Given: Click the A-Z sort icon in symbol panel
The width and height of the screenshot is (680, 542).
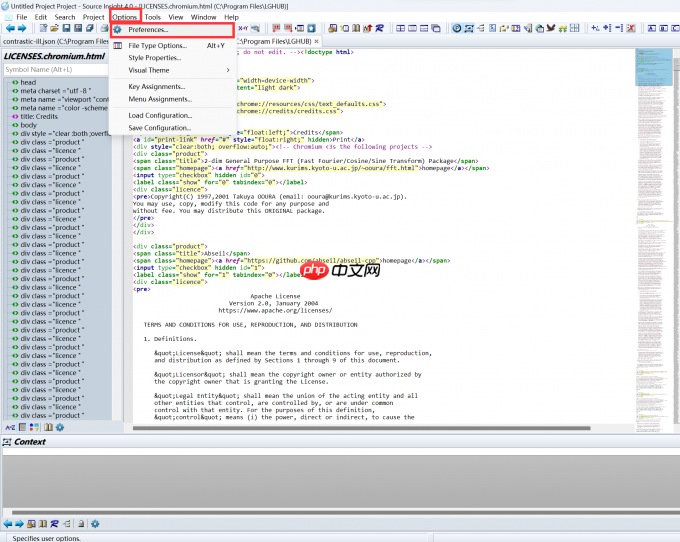Looking at the screenshot, I should [x=10, y=428].
